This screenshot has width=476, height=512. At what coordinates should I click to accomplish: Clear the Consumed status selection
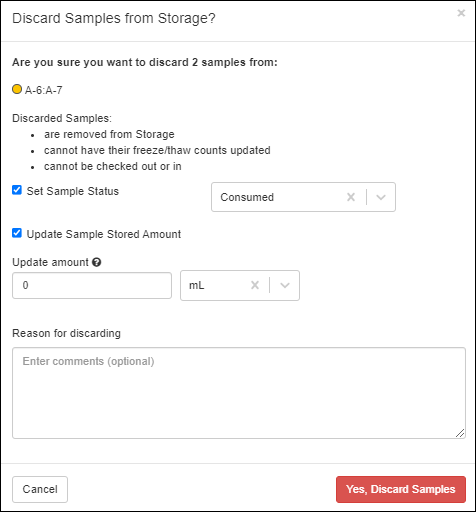(351, 197)
